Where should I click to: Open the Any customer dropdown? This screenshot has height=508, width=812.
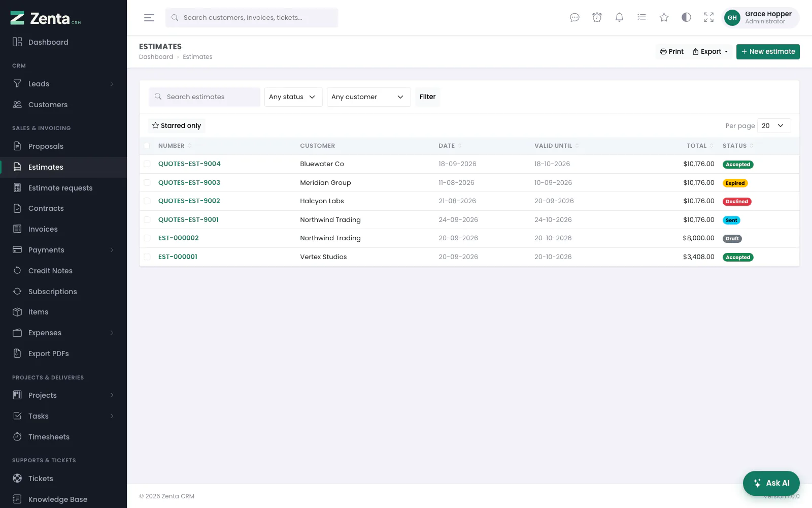(368, 97)
